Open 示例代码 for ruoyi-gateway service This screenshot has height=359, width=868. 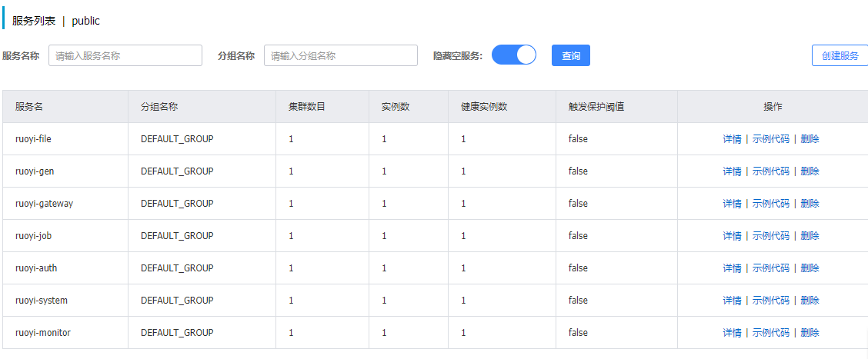pyautogui.click(x=770, y=204)
